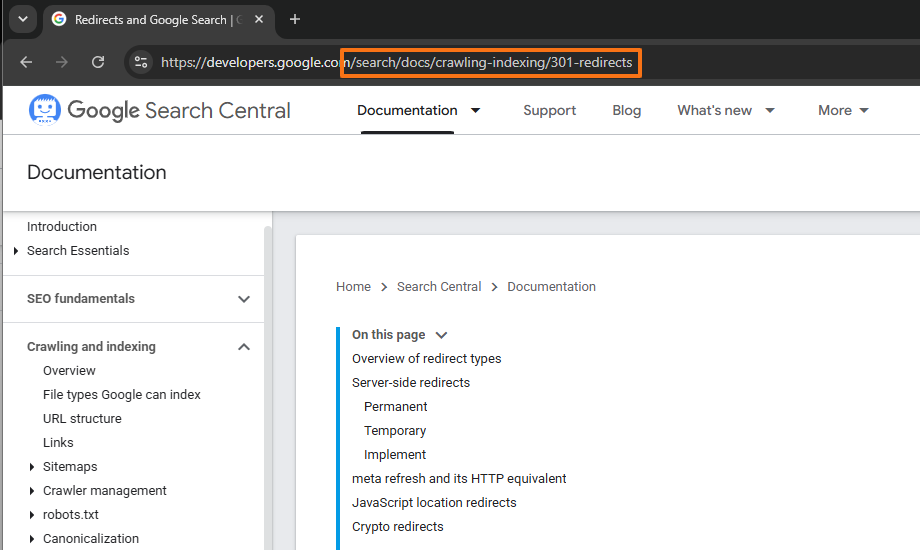Open Links in the sidebar
The height and width of the screenshot is (550, 920).
[58, 443]
